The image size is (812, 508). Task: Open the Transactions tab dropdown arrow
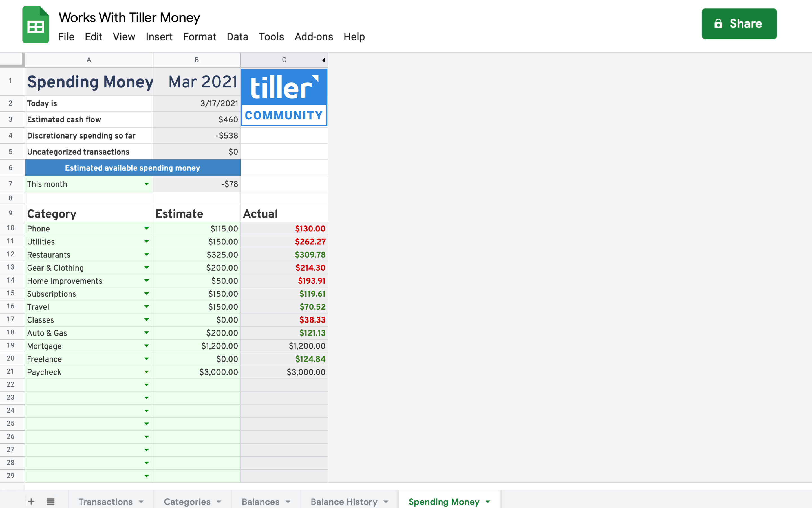pos(141,502)
